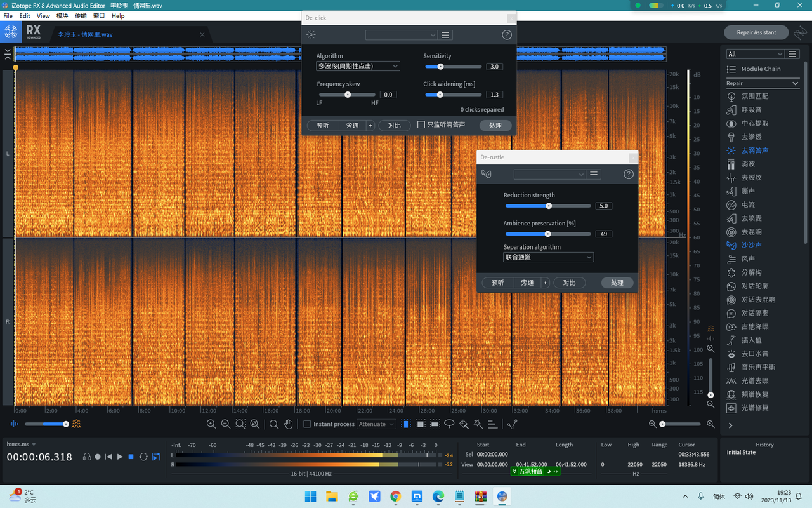Check 只监听滴答声 in De-click
The height and width of the screenshot is (508, 812).
tap(421, 124)
